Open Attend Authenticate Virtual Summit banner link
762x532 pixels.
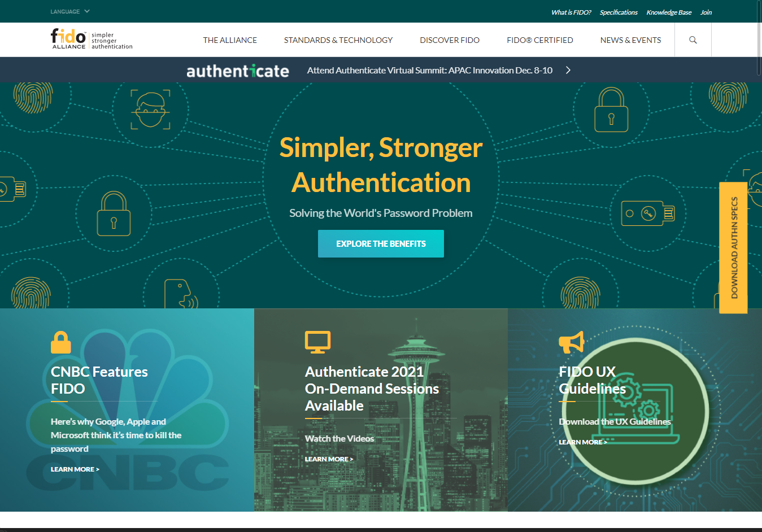pos(430,71)
